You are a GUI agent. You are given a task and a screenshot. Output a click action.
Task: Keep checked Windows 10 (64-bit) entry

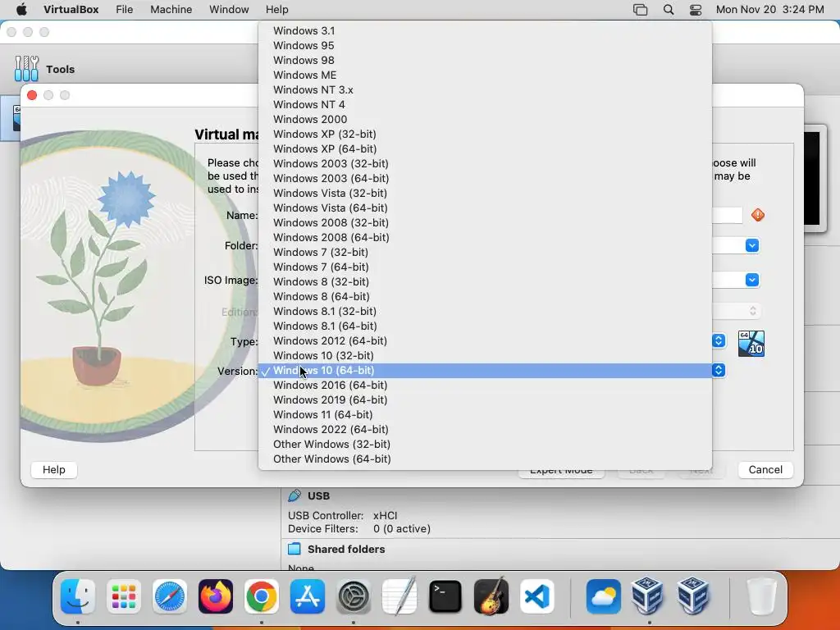coord(485,370)
